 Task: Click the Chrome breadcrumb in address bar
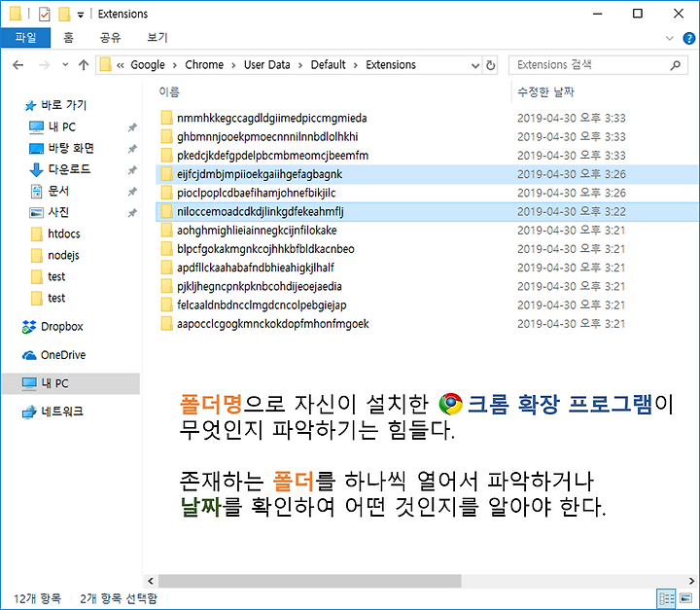click(204, 65)
